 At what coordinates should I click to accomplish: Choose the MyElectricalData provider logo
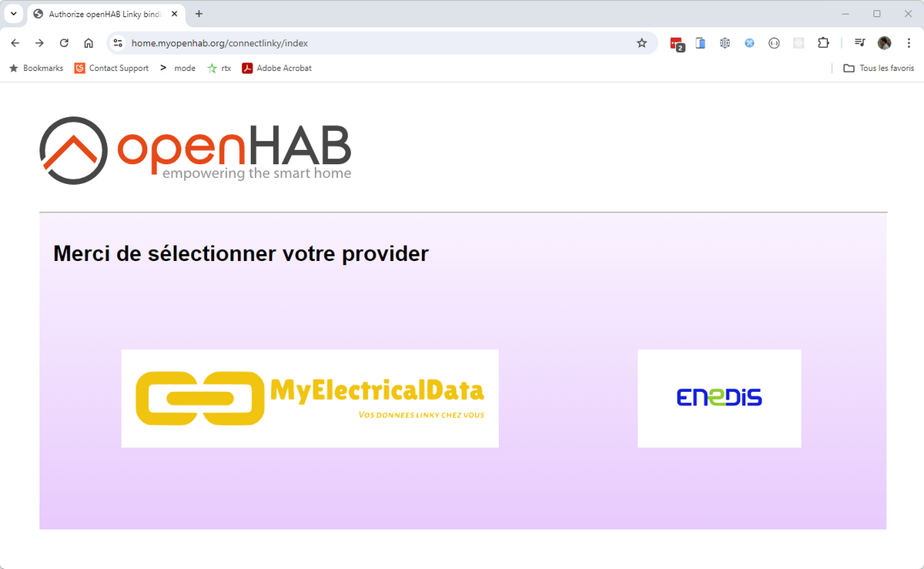(310, 398)
